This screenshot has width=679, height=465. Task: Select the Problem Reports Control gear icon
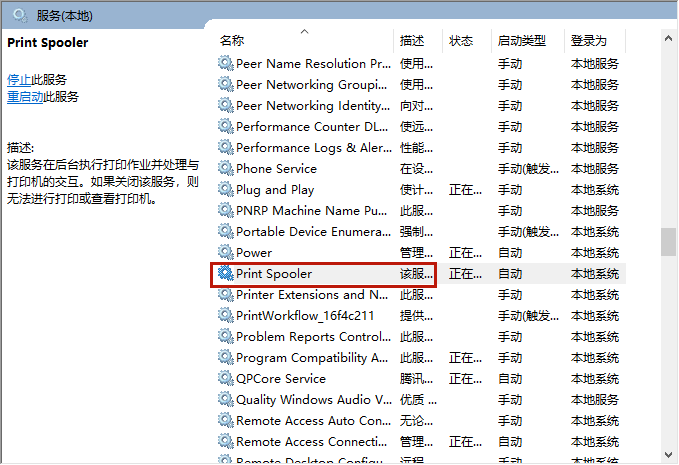pyautogui.click(x=225, y=337)
